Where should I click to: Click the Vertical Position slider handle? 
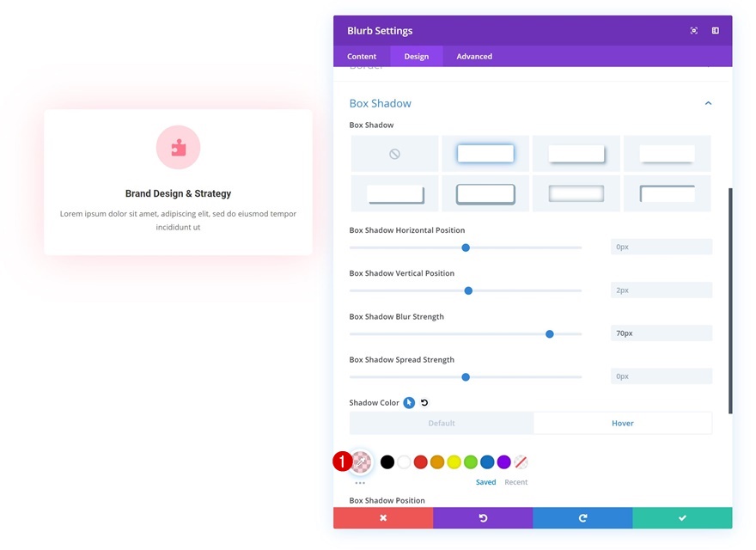click(x=468, y=291)
